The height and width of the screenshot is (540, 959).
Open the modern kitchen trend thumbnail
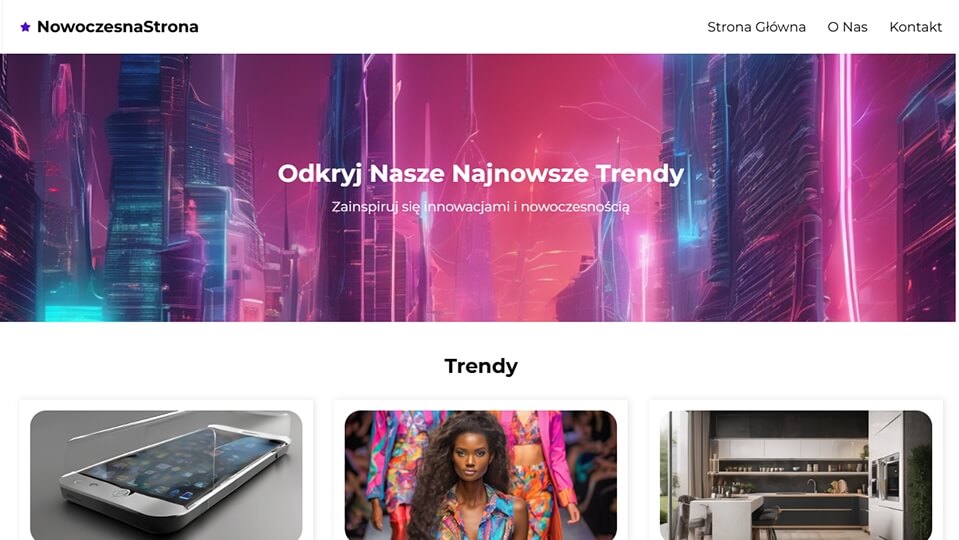click(796, 475)
